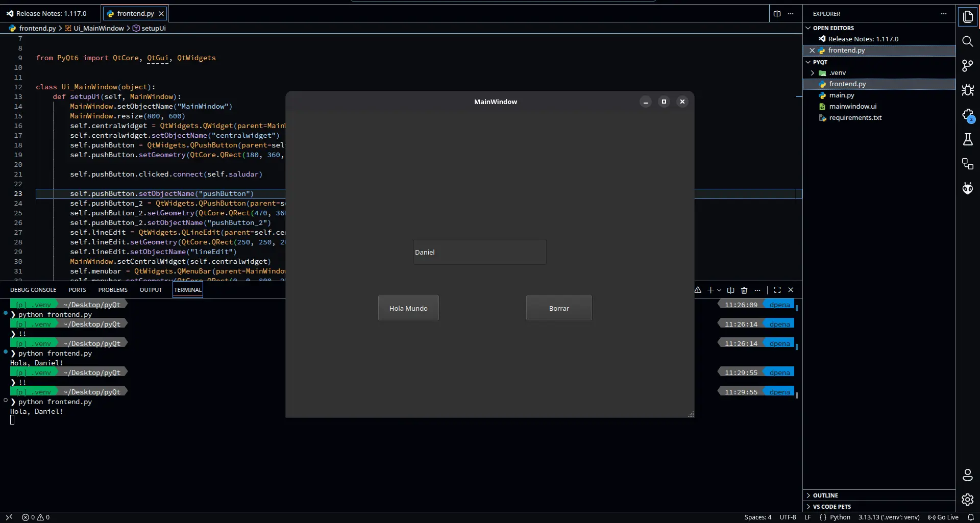This screenshot has height=523, width=980.
Task: Open the Copilot chat icon in activity bar
Action: pyautogui.click(x=968, y=188)
